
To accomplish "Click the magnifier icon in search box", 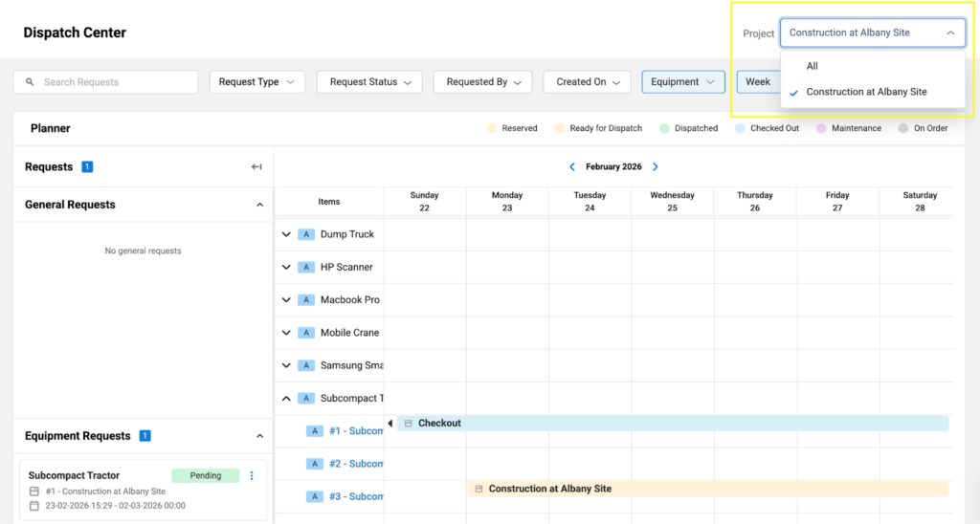I will tap(30, 82).
